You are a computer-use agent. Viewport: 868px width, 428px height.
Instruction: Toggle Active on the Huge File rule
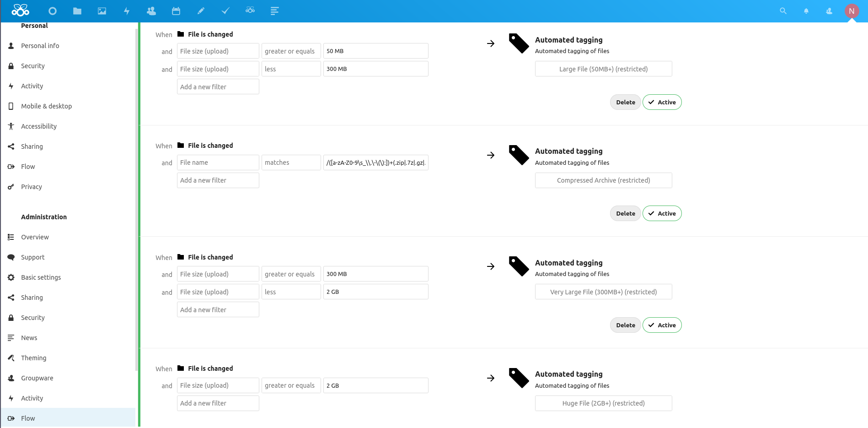(662, 426)
